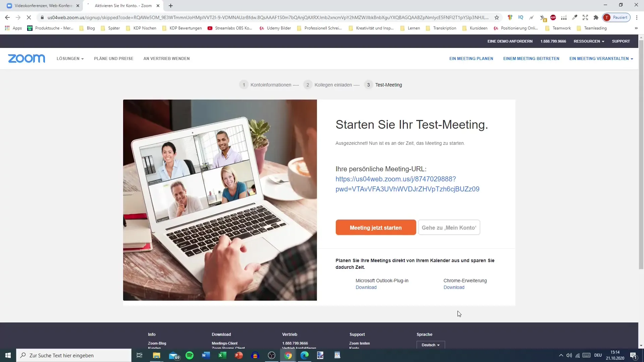Click Meeting jetzt starten button

click(x=376, y=228)
